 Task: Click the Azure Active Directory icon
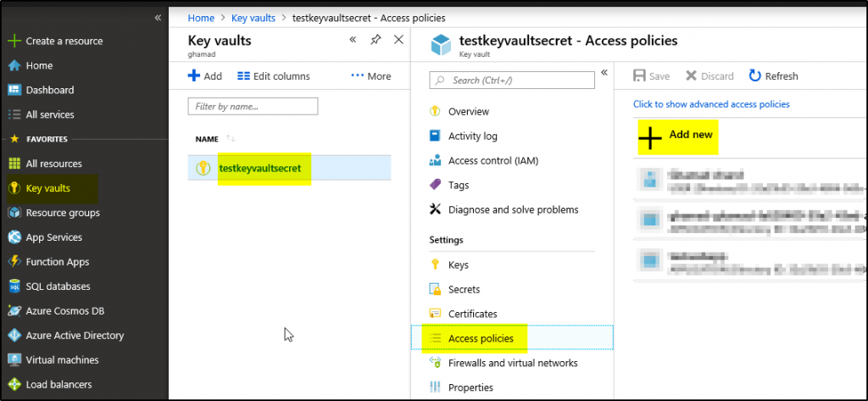[x=14, y=336]
